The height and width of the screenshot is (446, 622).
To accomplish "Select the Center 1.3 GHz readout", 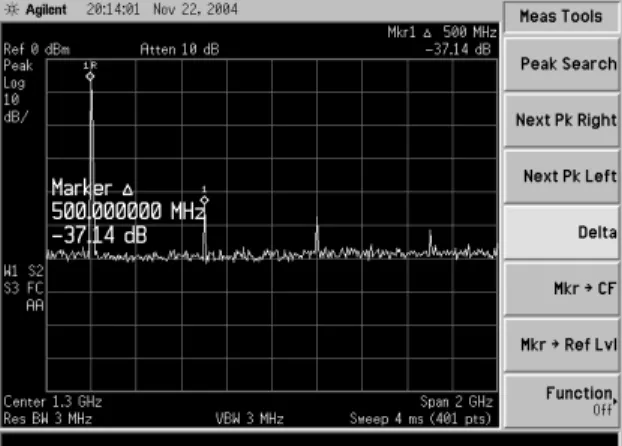I will (x=53, y=402).
